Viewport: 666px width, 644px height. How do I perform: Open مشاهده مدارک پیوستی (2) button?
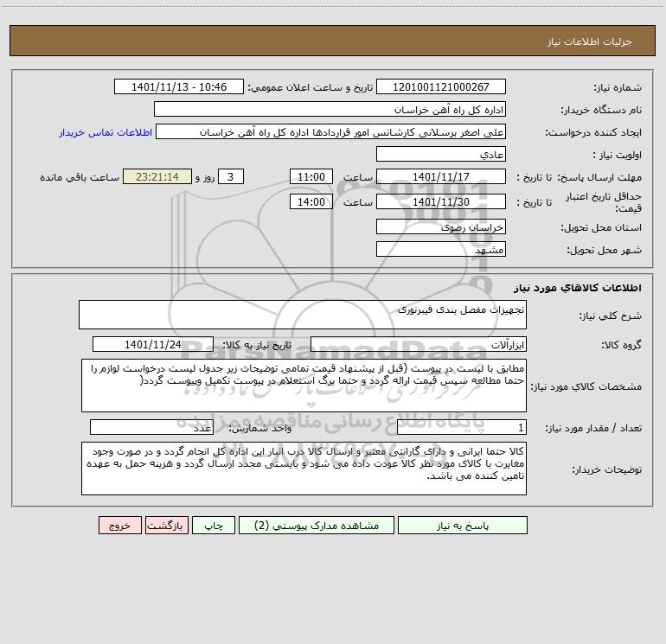[x=317, y=525]
